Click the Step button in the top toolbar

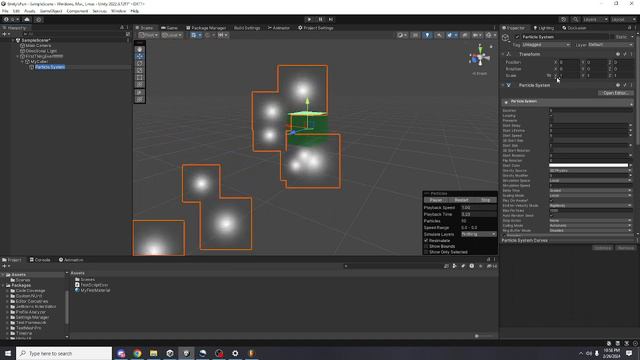click(331, 19)
